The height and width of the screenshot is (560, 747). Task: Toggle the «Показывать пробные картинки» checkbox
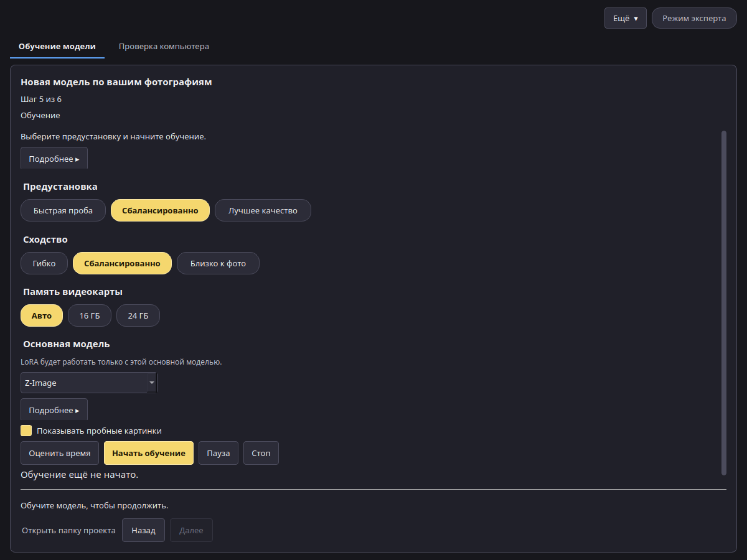pos(26,431)
